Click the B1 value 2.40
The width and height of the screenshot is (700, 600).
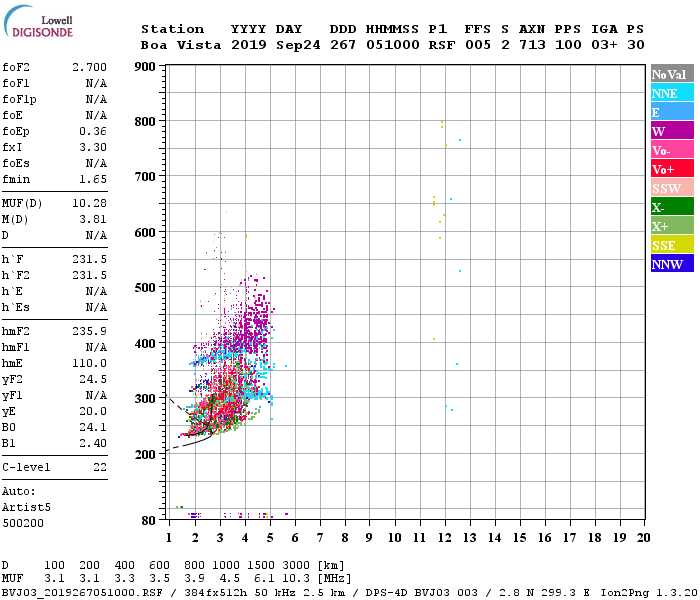click(x=93, y=443)
